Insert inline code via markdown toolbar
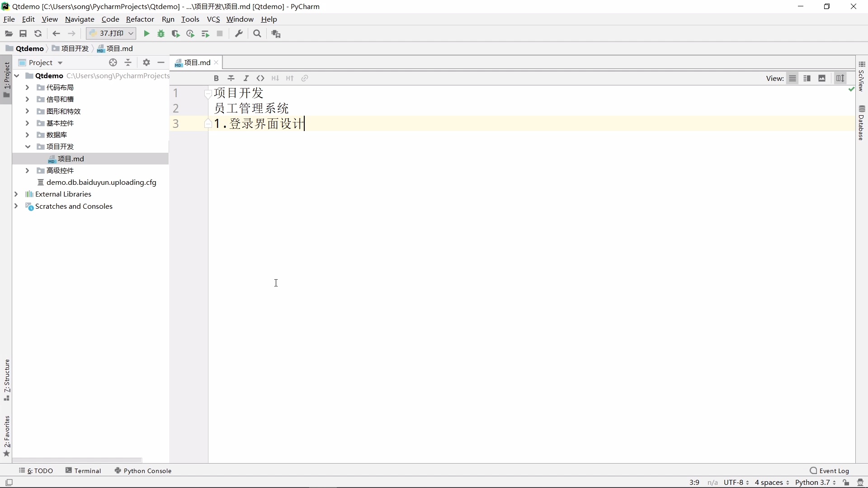 261,78
